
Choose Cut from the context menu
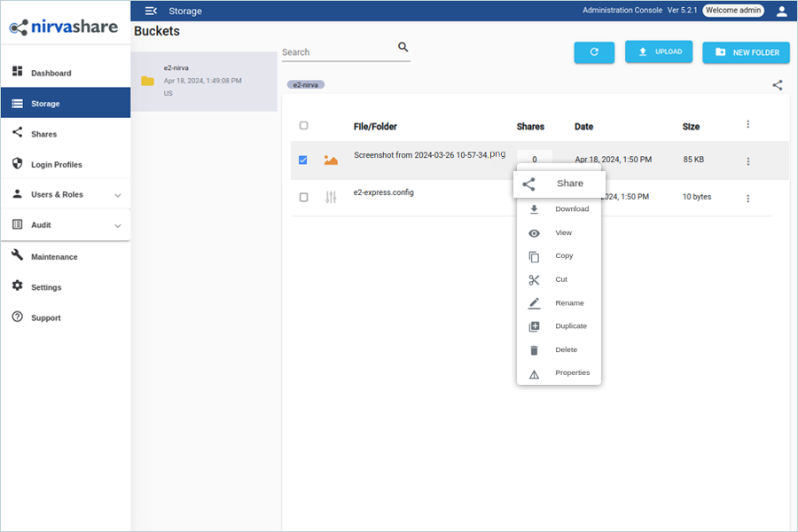tap(559, 279)
